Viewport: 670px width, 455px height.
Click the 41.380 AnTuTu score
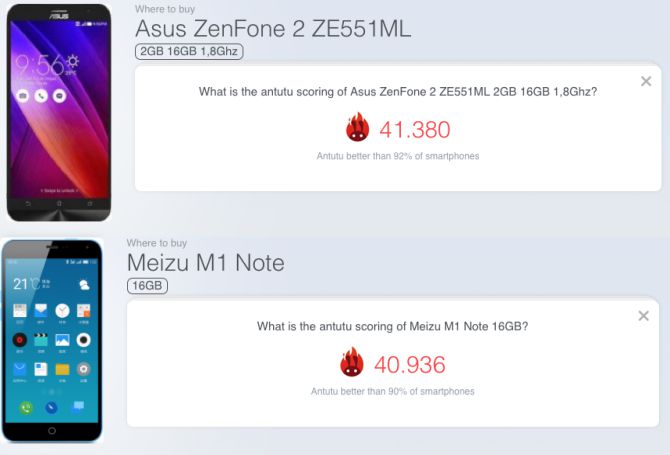tap(415, 129)
